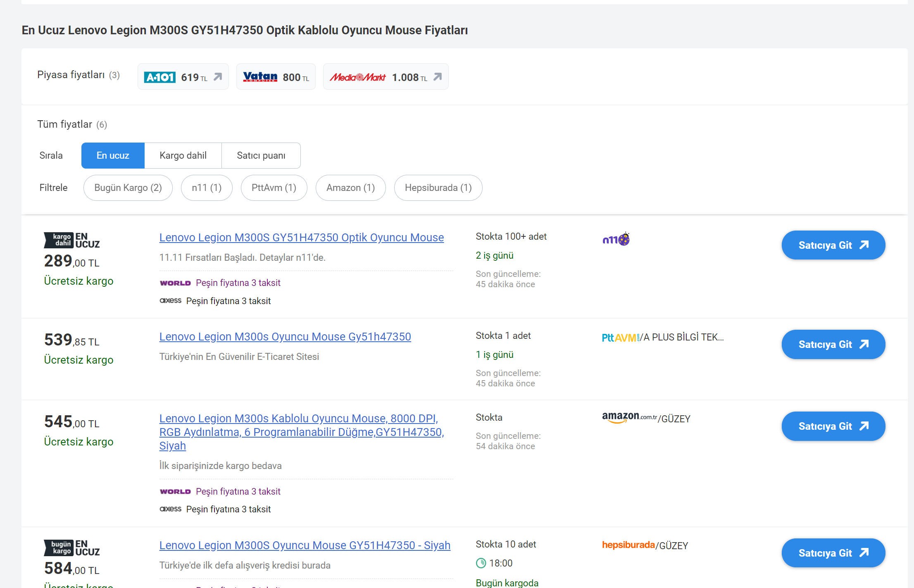Click 'Türkiye'de ilk defa alışveriş kredisi burada' text
This screenshot has height=588, width=914.
tap(245, 565)
